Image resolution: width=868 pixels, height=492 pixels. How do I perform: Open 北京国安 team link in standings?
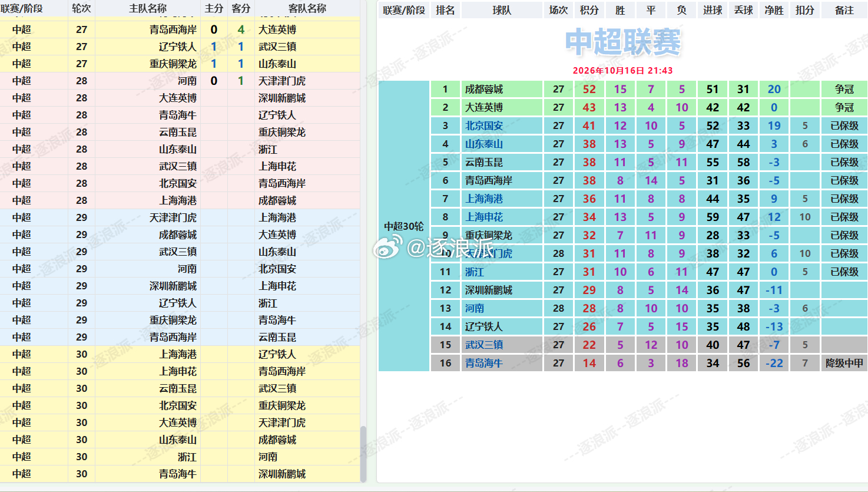pos(484,126)
